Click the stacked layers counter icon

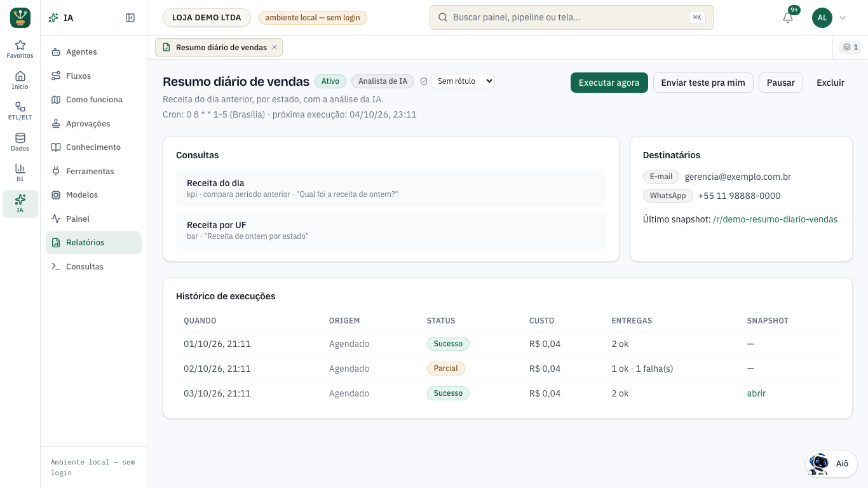tap(850, 47)
